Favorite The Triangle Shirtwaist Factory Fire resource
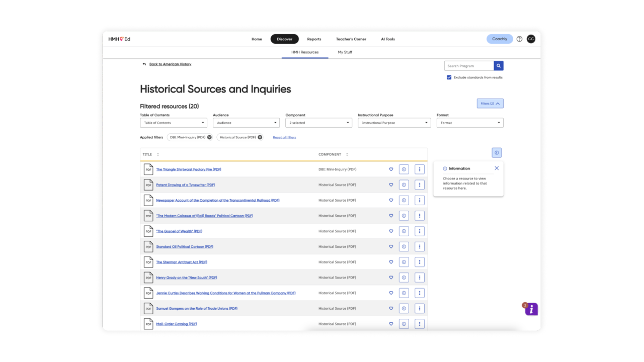 (x=391, y=169)
